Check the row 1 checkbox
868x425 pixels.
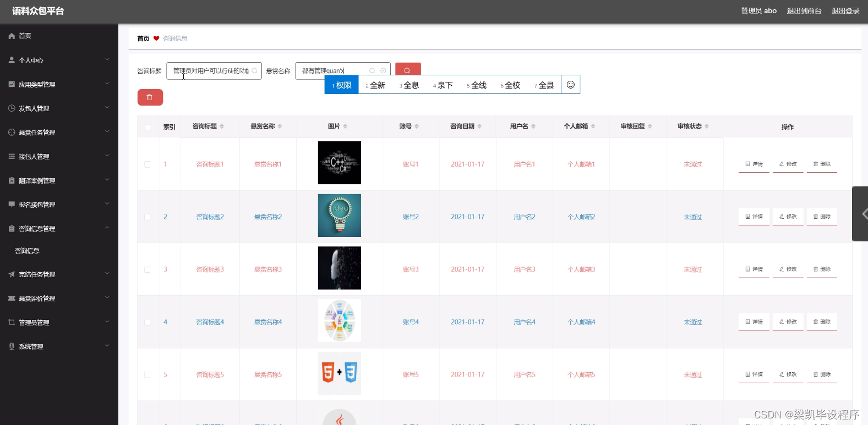tap(147, 164)
